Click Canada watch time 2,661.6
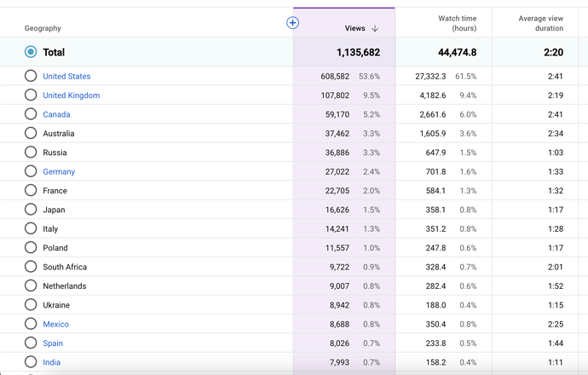588x375 pixels. click(433, 114)
